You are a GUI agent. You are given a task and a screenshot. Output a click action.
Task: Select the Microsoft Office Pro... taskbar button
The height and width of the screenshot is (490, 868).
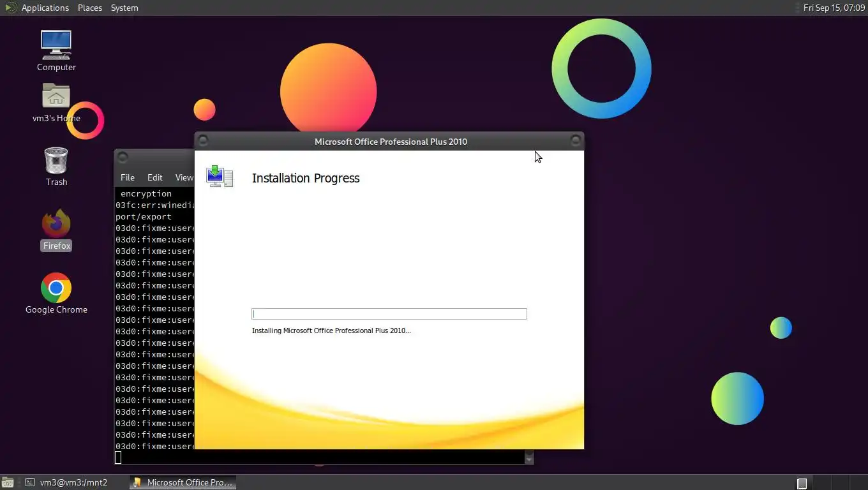(183, 482)
